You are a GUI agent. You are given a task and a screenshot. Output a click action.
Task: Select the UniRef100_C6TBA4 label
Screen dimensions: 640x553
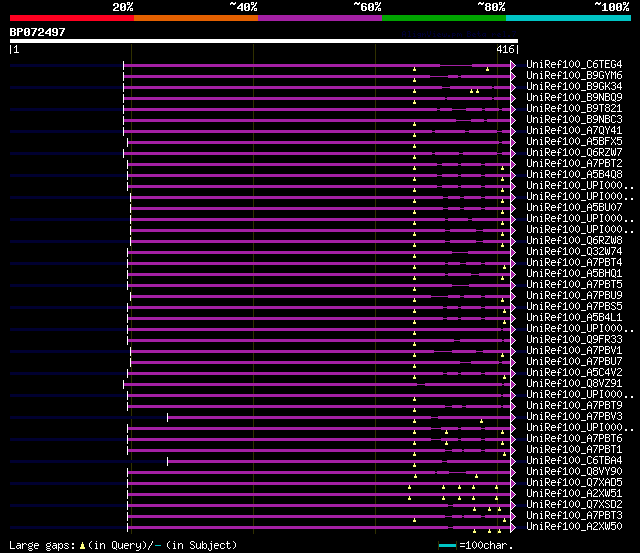[x=574, y=461]
